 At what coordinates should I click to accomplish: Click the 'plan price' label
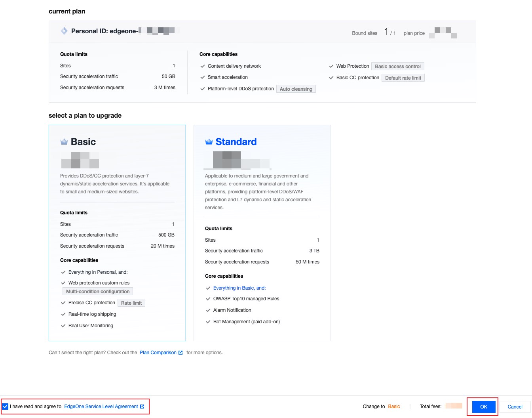tap(414, 33)
